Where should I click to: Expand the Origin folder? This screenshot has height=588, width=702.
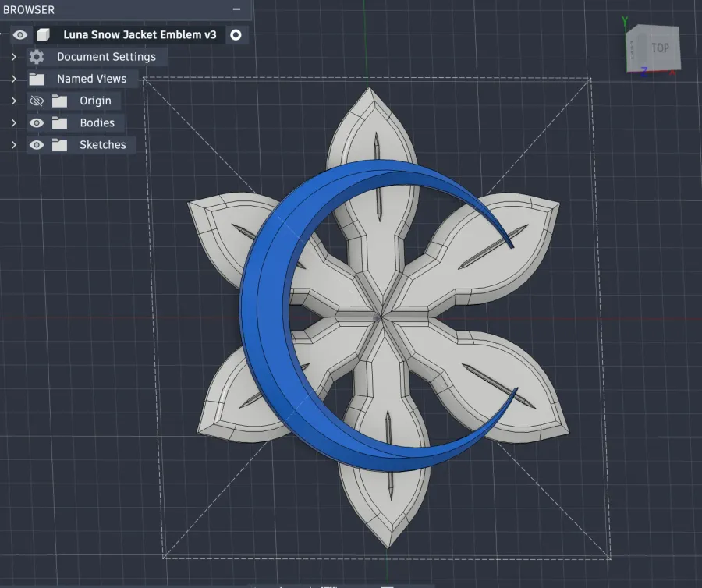pos(14,101)
